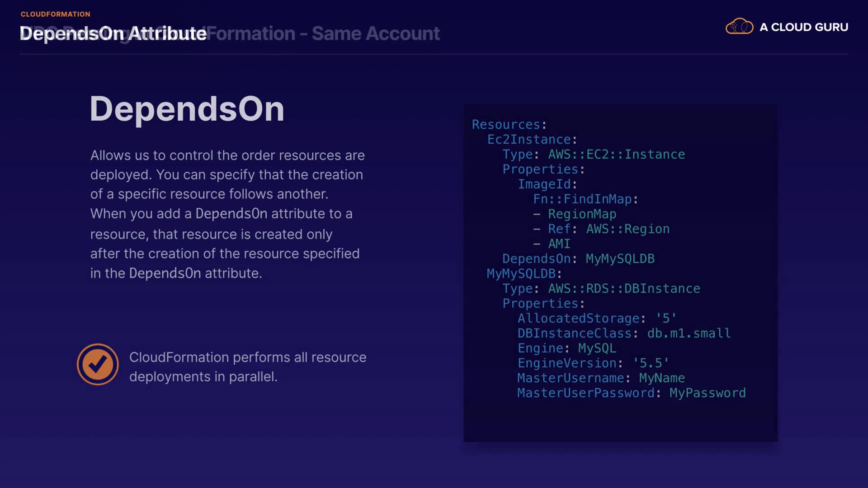Click the MasterUserPassword: MyPassword line
The width and height of the screenshot is (868, 488).
coord(631,393)
